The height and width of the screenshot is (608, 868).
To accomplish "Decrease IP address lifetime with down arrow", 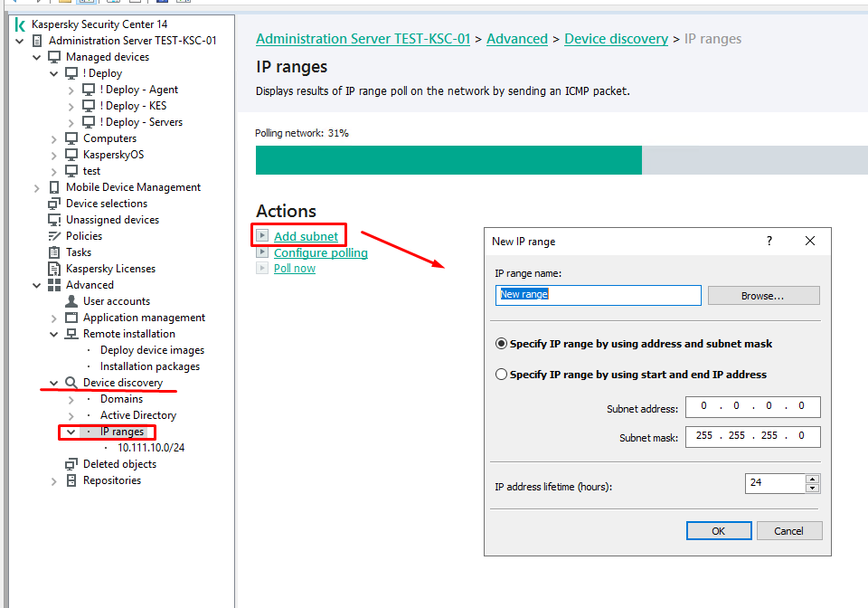I will click(x=812, y=488).
